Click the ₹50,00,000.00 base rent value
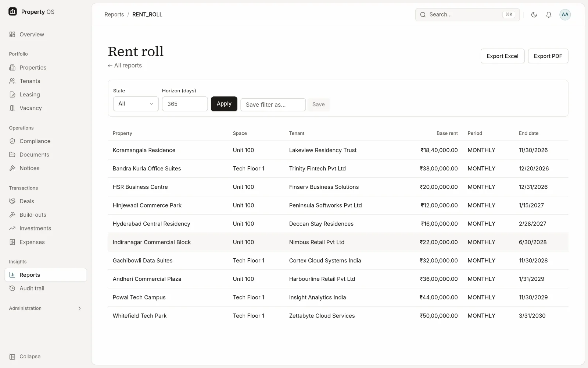 coord(439,316)
